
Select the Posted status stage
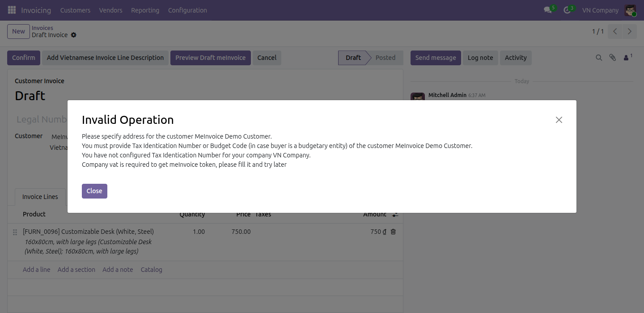[x=385, y=58]
